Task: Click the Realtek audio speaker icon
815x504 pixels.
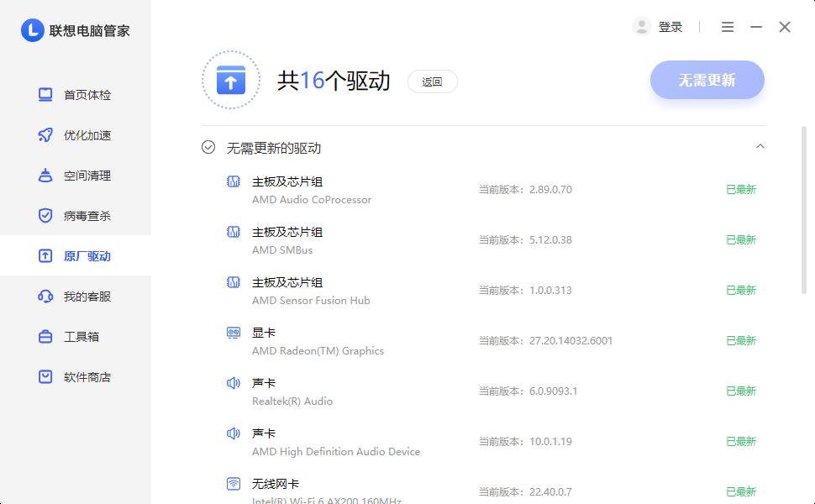Action: (234, 383)
